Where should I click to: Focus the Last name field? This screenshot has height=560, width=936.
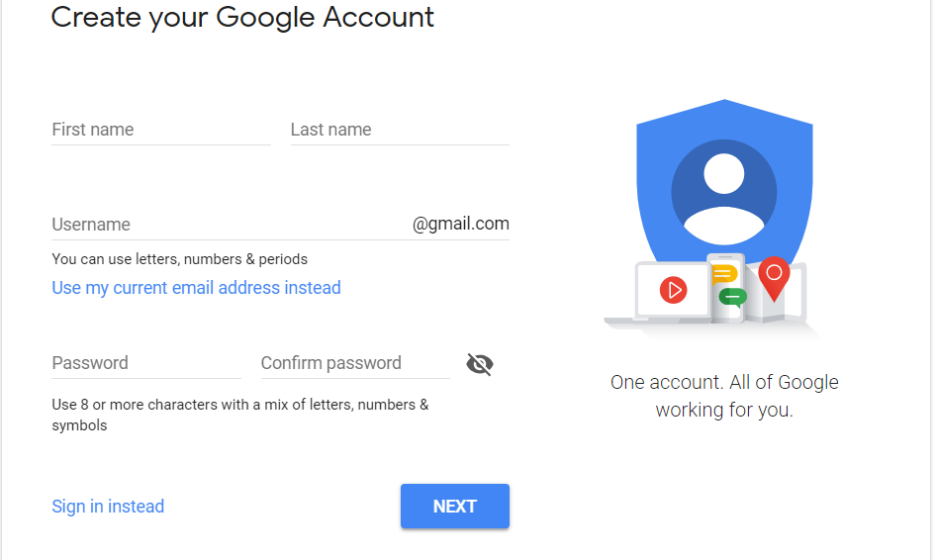[399, 130]
